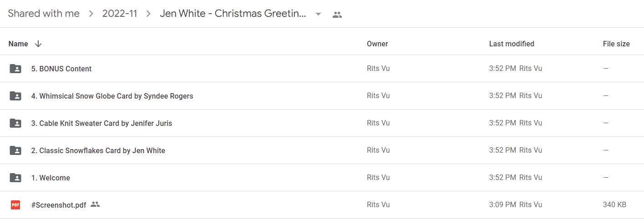This screenshot has height=219, width=644.
Task: Click the chevron after 2022-11 breadcrumb
Action: (148, 14)
